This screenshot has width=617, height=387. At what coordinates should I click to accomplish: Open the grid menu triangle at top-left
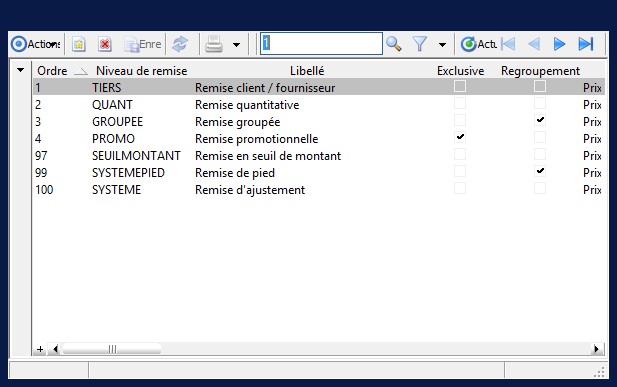point(20,70)
